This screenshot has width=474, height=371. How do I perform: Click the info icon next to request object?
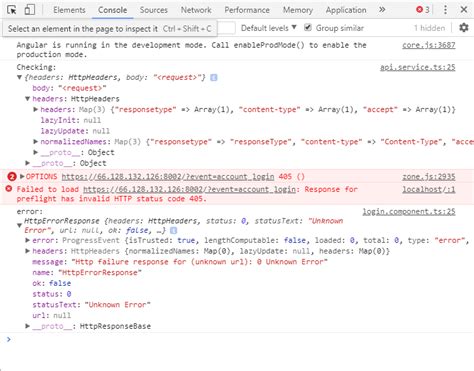pos(214,78)
